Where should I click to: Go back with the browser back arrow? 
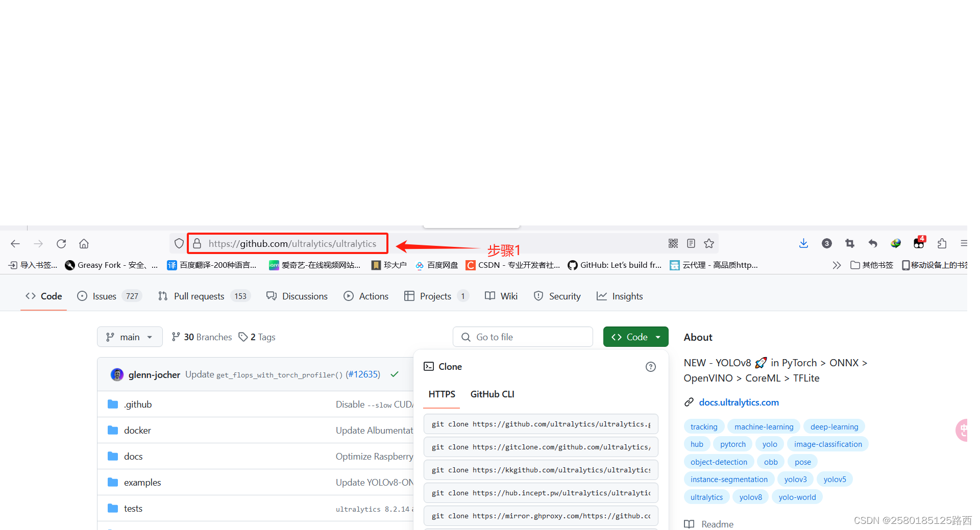click(x=15, y=244)
